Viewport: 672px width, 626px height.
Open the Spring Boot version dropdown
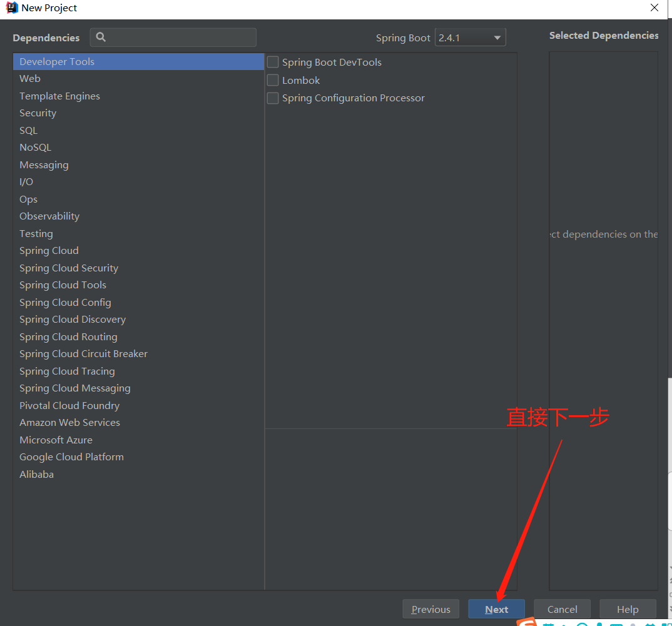[470, 38]
